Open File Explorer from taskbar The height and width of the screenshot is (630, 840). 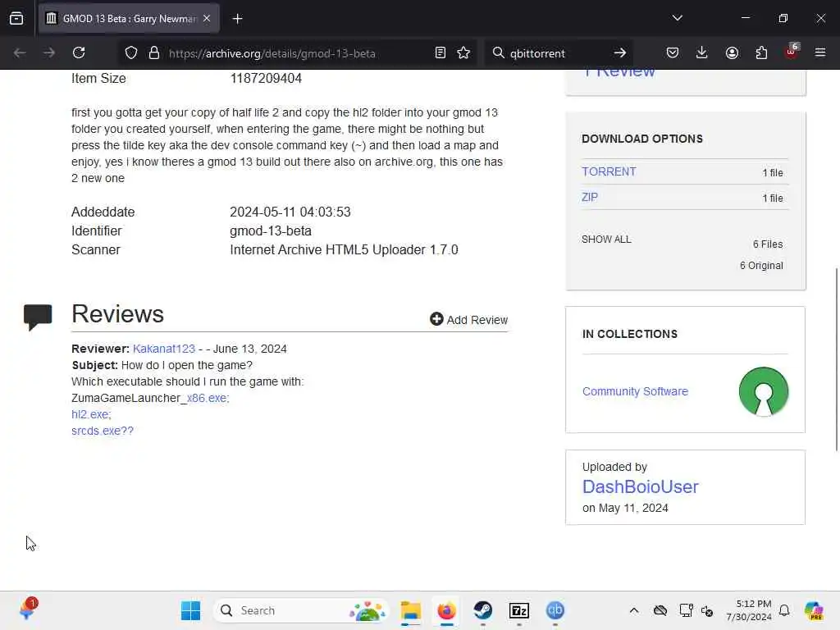click(x=411, y=610)
